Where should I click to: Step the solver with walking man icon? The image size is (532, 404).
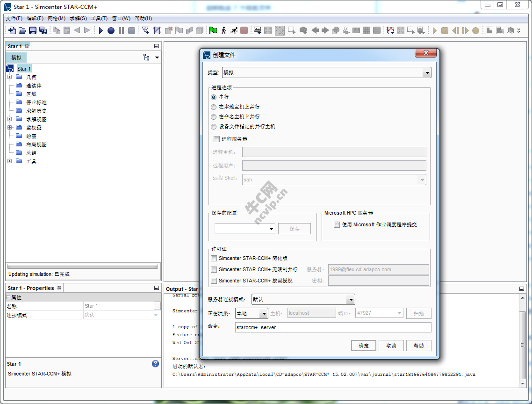click(x=223, y=30)
